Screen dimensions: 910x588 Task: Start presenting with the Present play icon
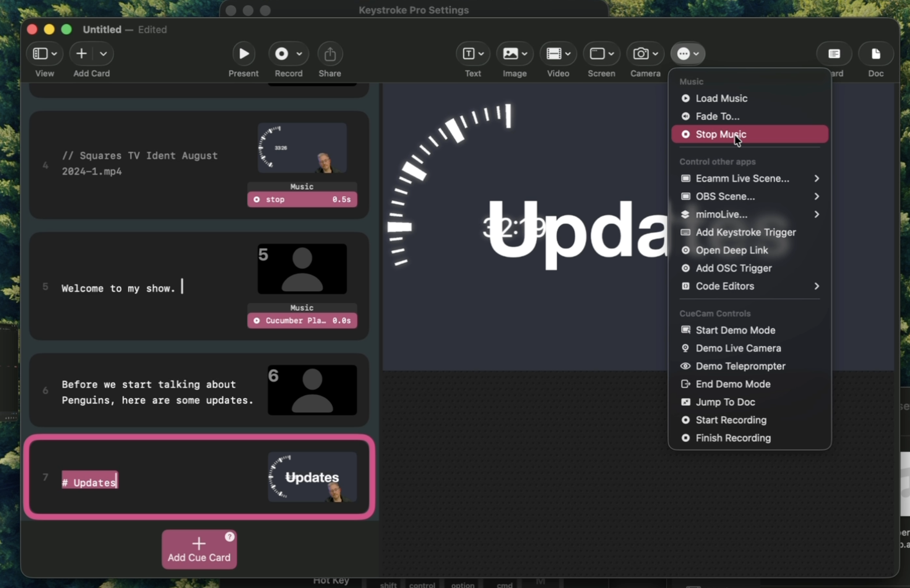[244, 54]
